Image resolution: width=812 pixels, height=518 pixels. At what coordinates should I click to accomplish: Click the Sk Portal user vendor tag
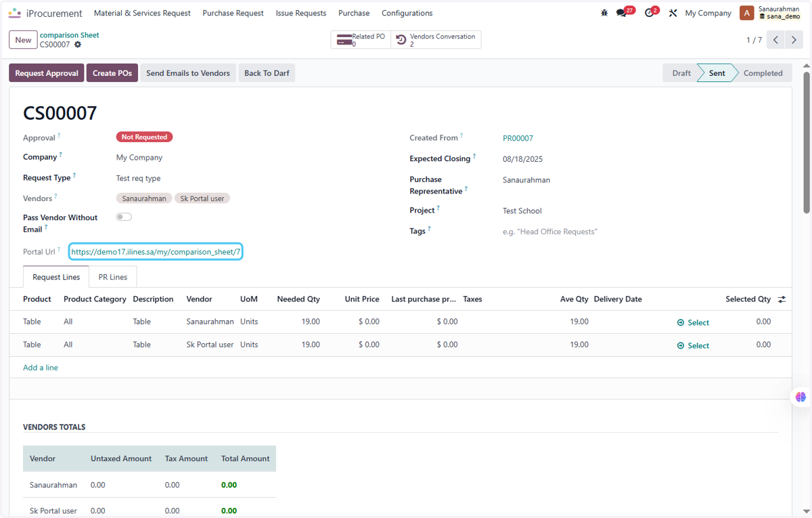[x=202, y=198]
